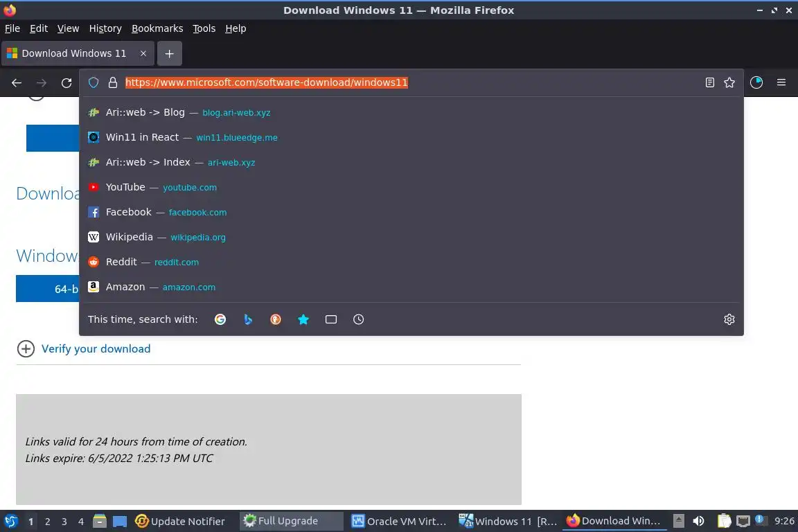Choose the Amazon suggestion

pyautogui.click(x=411, y=287)
